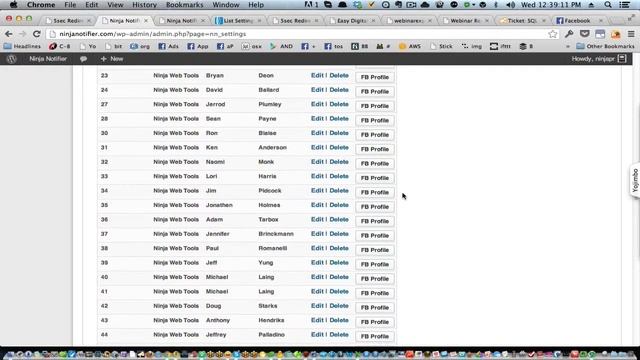Reload the current page

click(x=36, y=34)
